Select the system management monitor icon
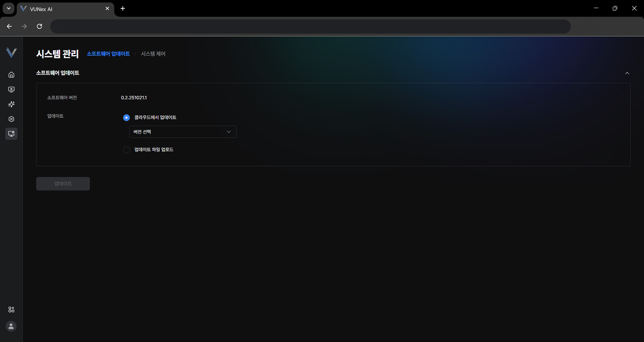 (x=11, y=134)
